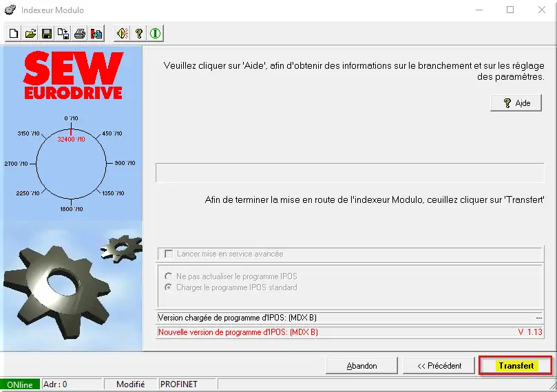Click the Abandon button
This screenshot has height=392, width=557.
coord(361,366)
